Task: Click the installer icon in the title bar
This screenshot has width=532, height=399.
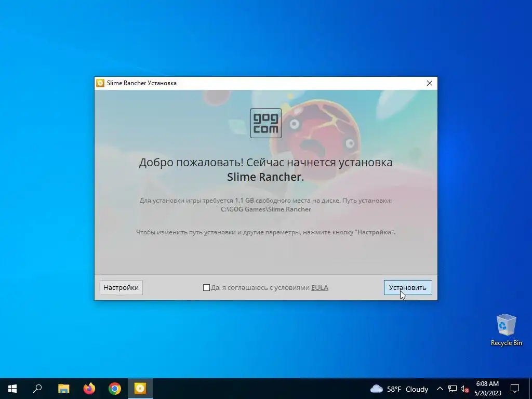Action: 100,83
